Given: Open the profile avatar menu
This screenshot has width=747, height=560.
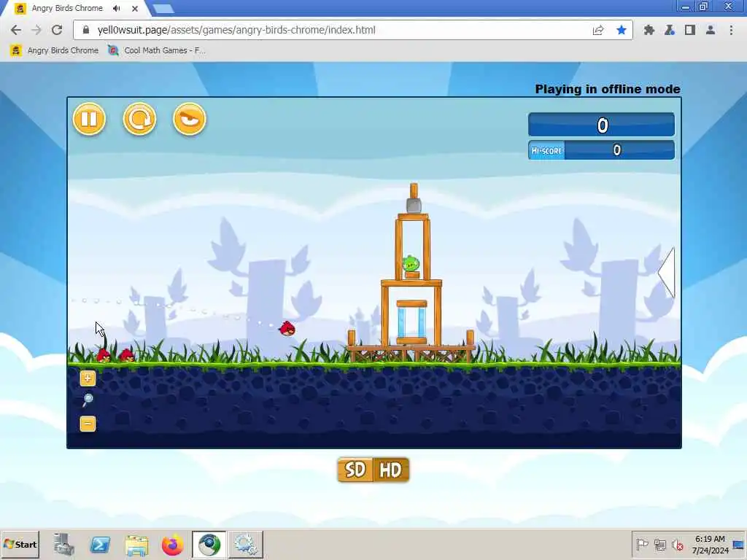Looking at the screenshot, I should pos(711,30).
